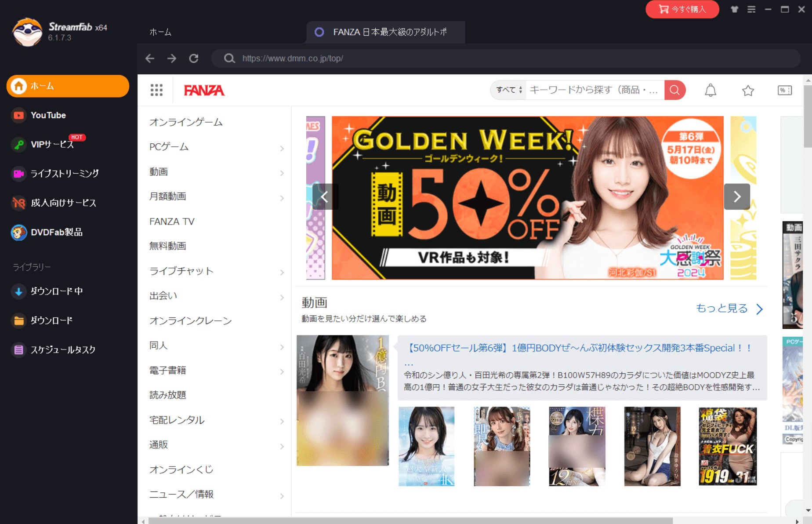The image size is (812, 524).
Task: Click the StreamFab sloth logo
Action: pos(27,32)
